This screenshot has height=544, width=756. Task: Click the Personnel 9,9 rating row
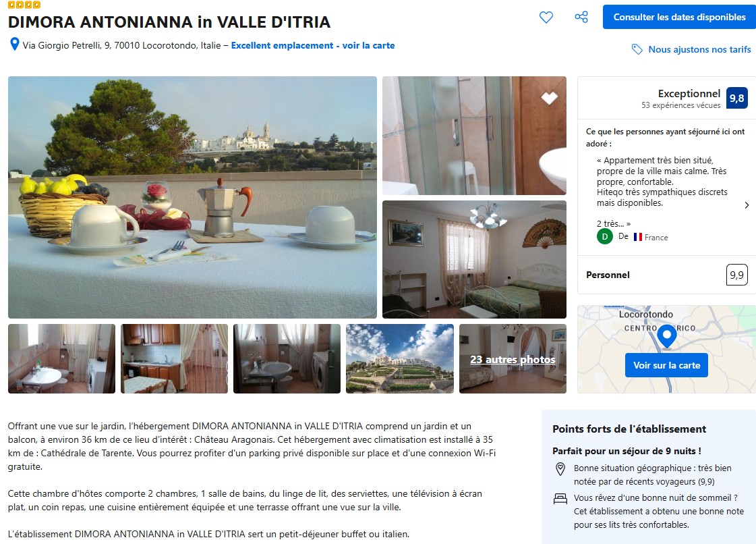666,275
